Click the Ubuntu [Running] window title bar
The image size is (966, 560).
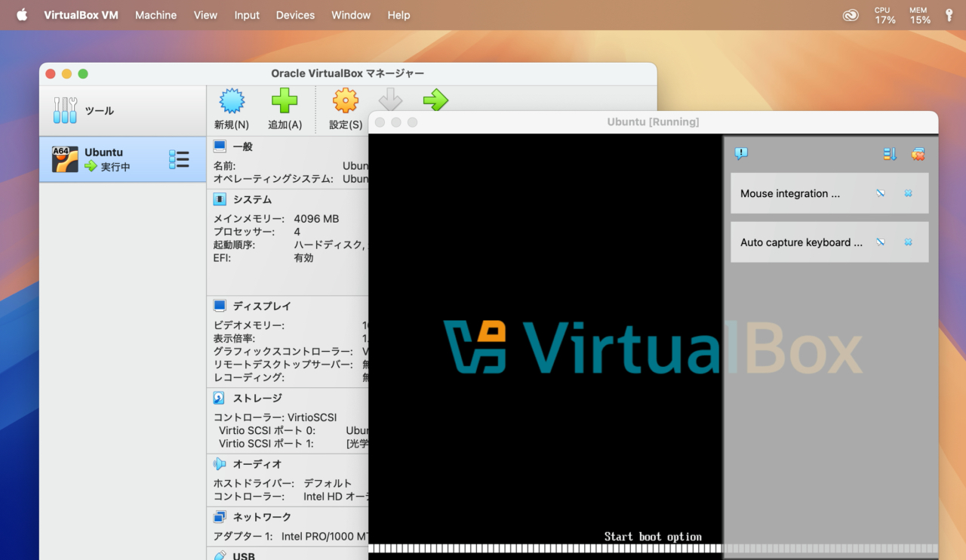pyautogui.click(x=653, y=122)
